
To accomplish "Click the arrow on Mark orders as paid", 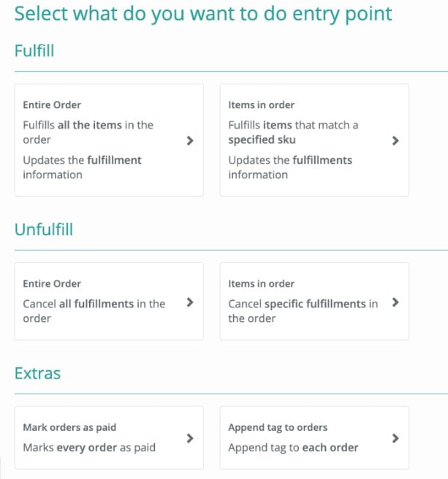I will (190, 438).
